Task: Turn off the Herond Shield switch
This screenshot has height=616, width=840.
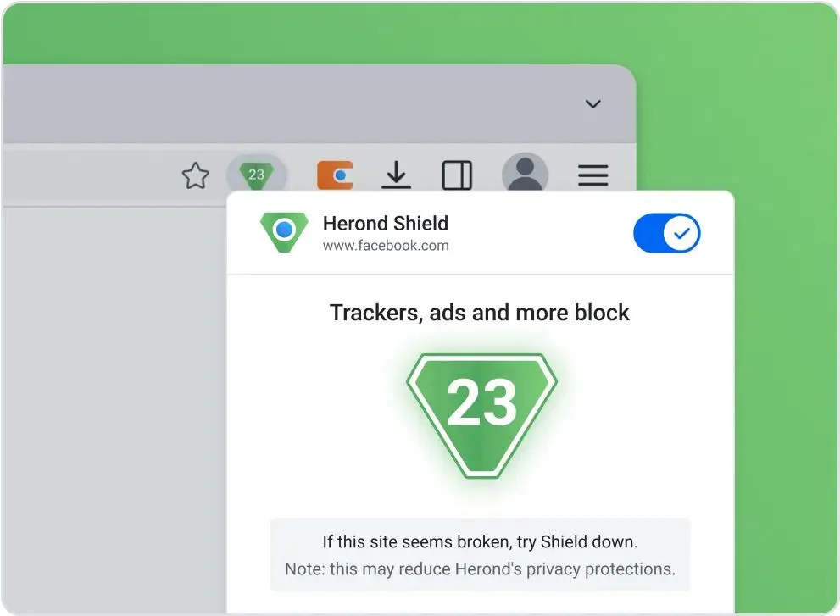Action: point(666,233)
